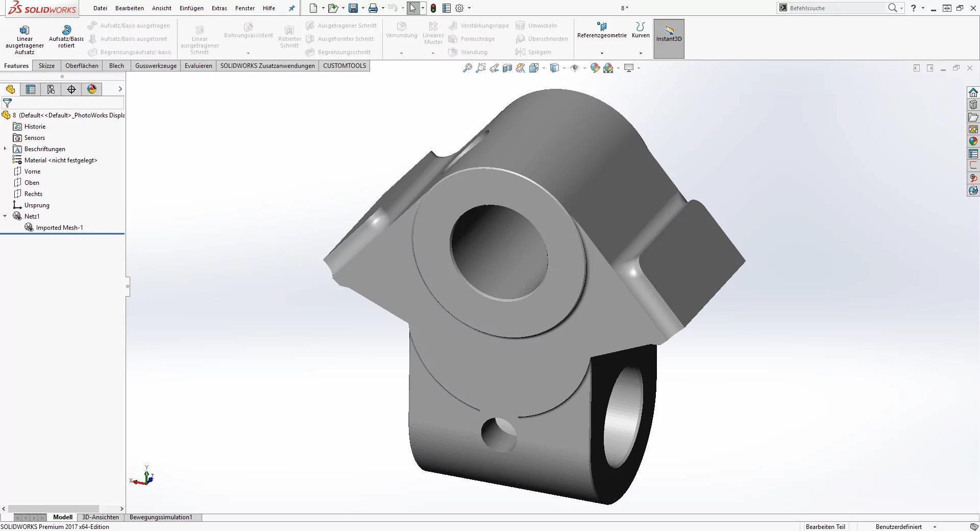
Task: Toggle the pin icon next to Hilfe
Action: point(291,8)
